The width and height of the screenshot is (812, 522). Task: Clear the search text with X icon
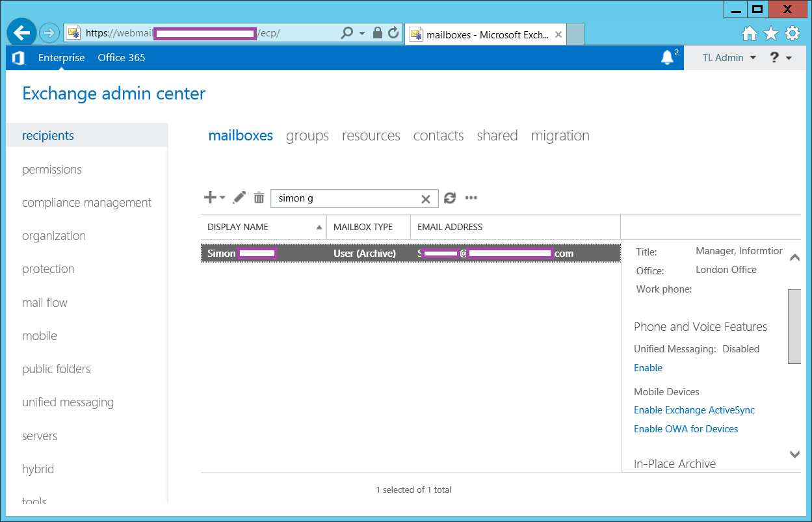tap(426, 199)
